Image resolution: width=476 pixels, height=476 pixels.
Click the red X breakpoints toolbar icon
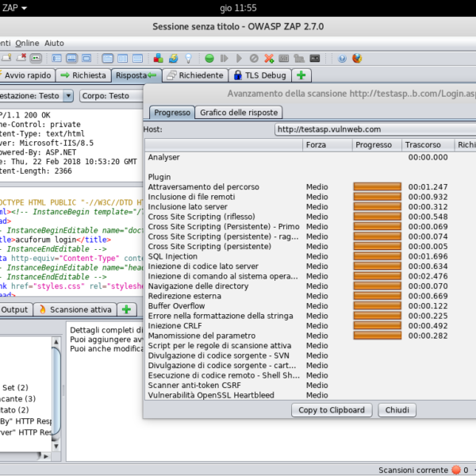pos(270,58)
